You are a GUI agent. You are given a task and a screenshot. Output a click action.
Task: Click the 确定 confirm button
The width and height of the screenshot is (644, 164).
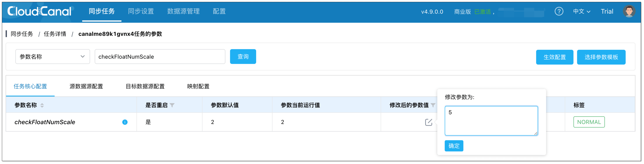click(454, 146)
